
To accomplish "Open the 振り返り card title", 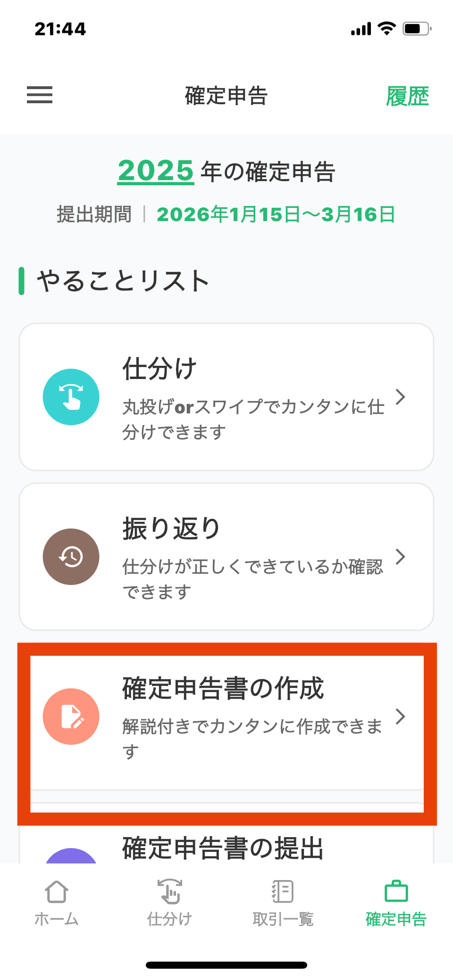I will [171, 528].
